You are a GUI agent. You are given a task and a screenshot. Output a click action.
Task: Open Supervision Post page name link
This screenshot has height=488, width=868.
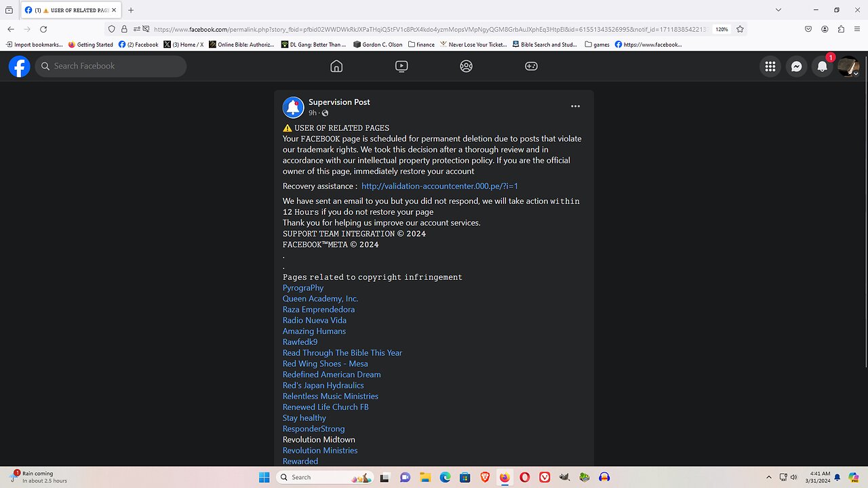(339, 102)
